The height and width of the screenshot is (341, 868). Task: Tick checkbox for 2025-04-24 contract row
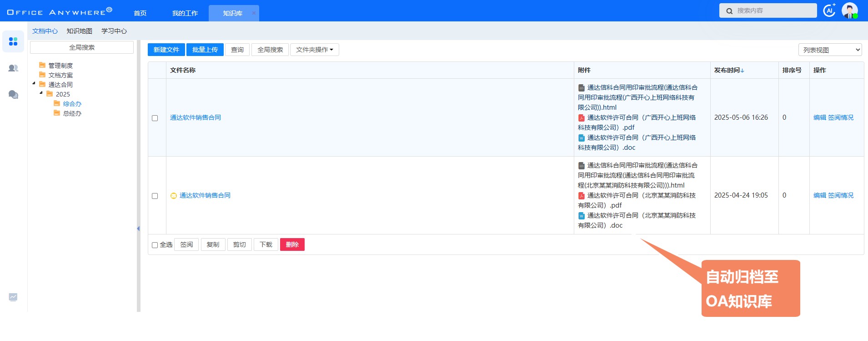click(x=155, y=196)
